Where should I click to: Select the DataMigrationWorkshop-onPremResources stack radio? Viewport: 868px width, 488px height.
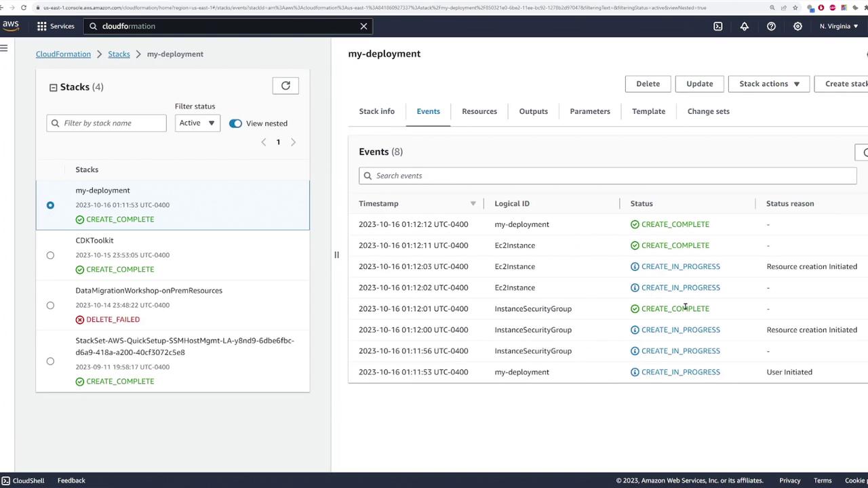(x=50, y=305)
